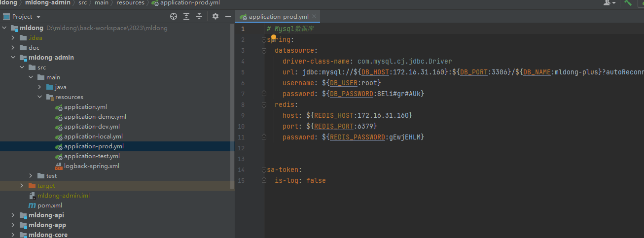
Task: Click the '# Mysql' comment line
Action: [290, 29]
